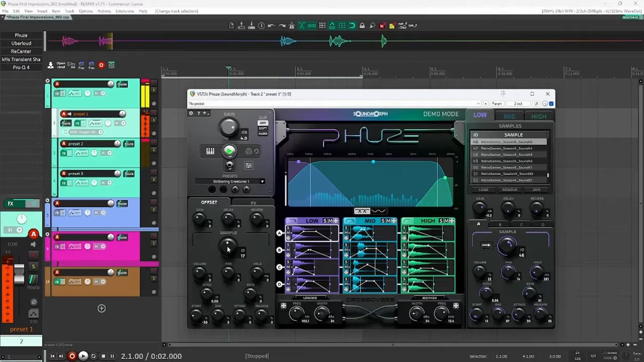Solo the MID band
The width and height of the screenshot is (644, 362).
point(383,221)
